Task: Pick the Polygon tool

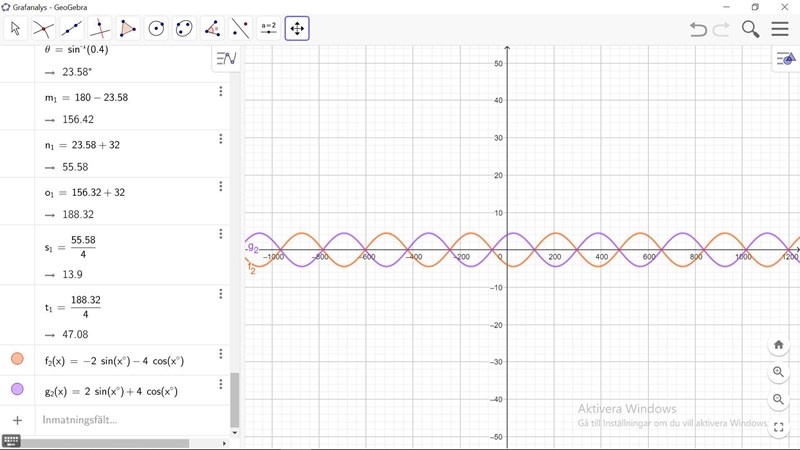Action: coord(128,29)
